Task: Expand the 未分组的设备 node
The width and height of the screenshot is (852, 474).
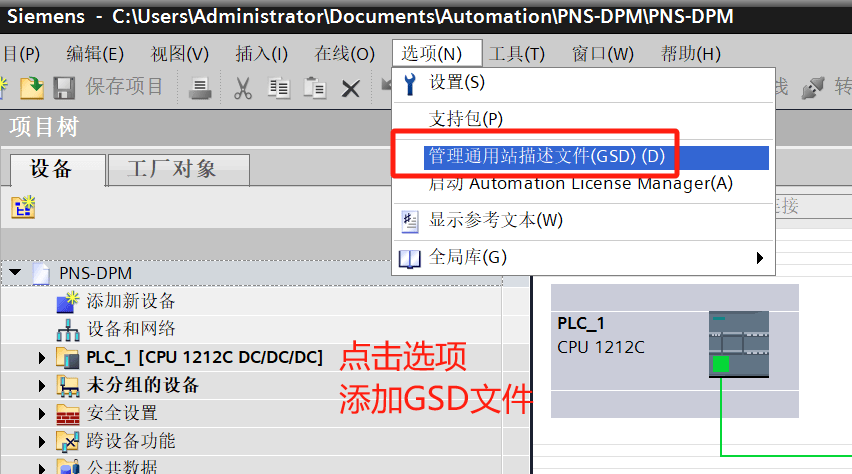Action: 42,386
